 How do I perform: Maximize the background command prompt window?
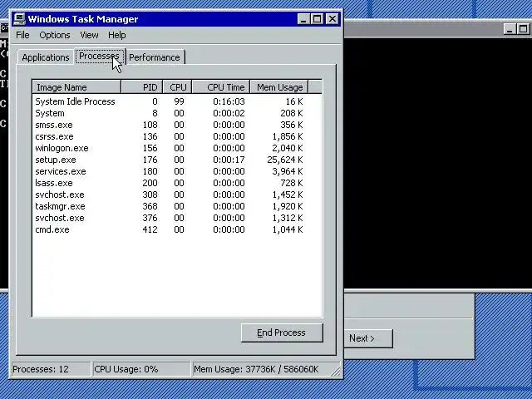click(x=523, y=29)
